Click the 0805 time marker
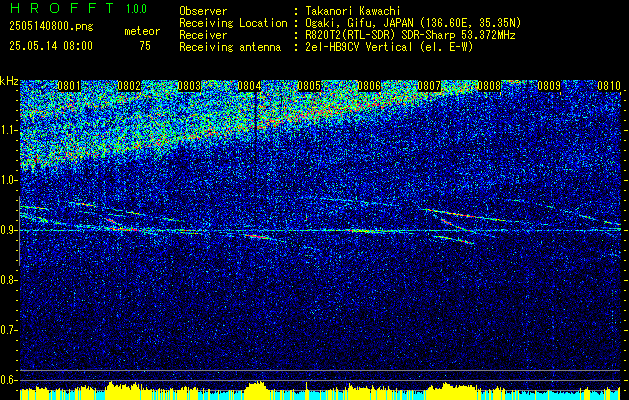 (x=309, y=86)
